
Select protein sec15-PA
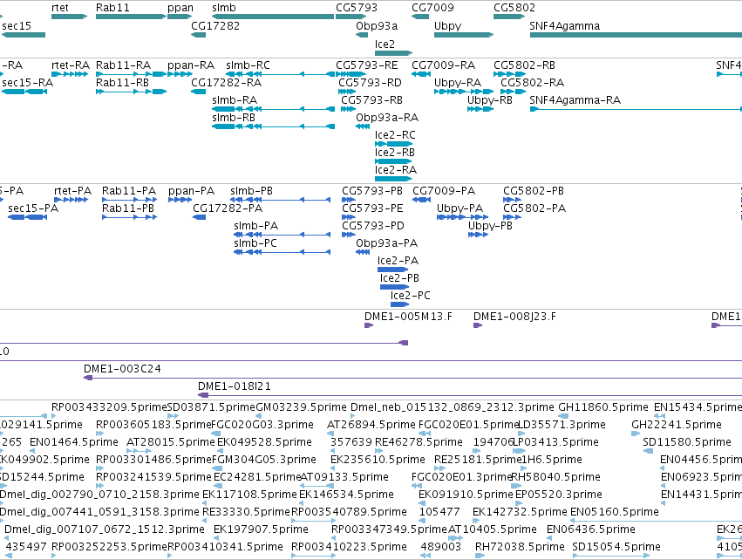27,217
